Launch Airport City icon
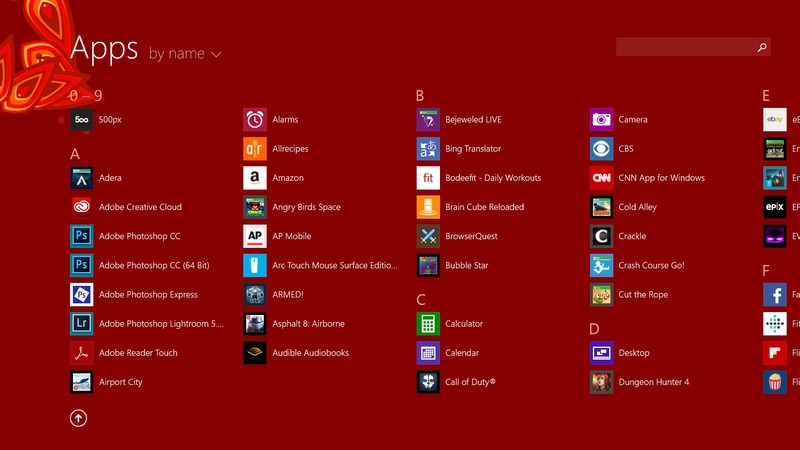Viewport: 800px width, 450px height. tap(82, 382)
